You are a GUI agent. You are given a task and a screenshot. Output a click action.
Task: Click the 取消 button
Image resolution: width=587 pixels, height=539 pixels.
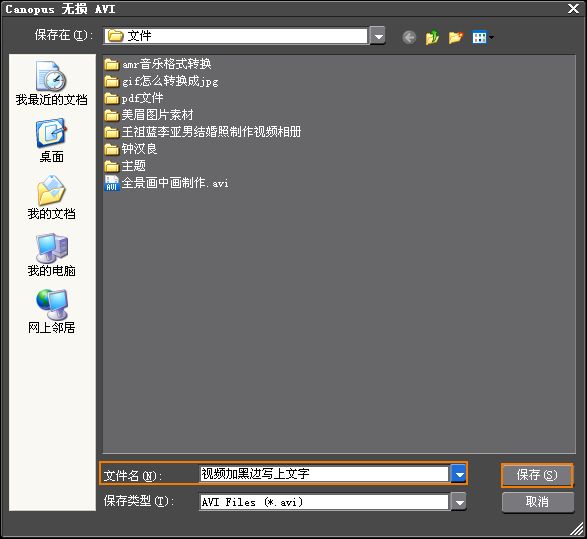click(538, 502)
